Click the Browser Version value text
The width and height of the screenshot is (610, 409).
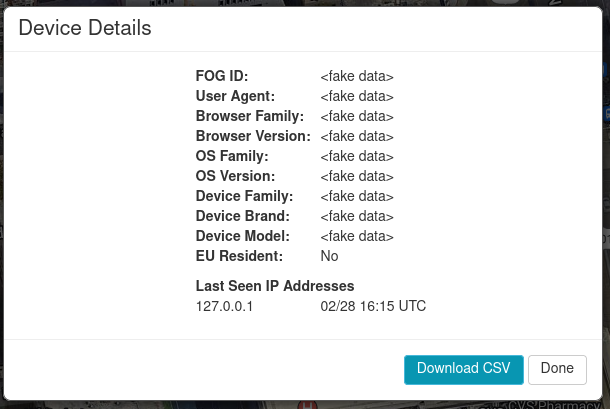(357, 136)
